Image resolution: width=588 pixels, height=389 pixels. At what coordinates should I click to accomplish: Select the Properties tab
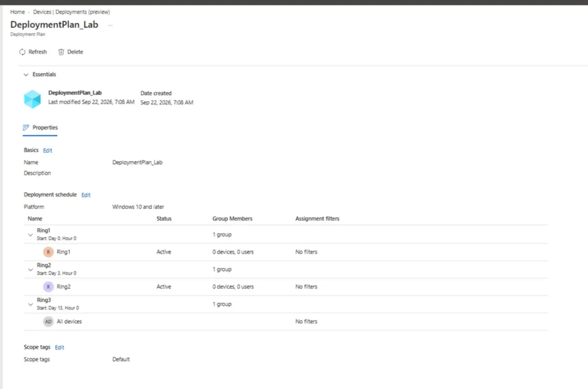click(x=41, y=128)
